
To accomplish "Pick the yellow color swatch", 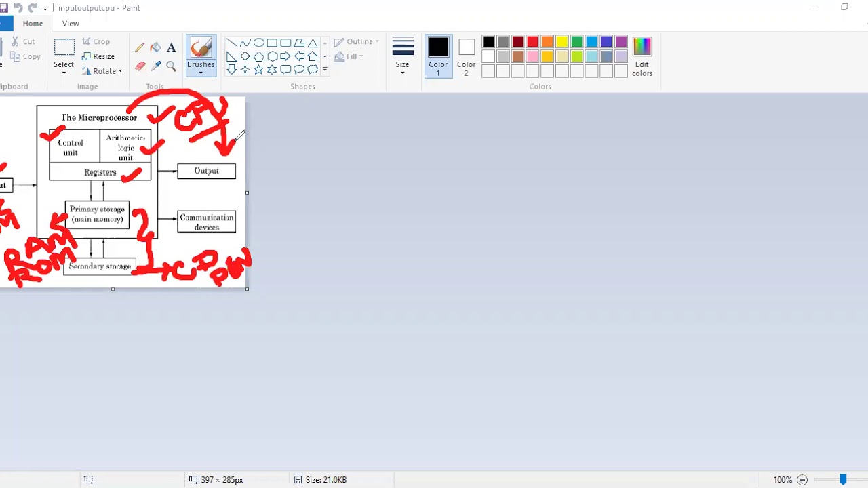I will 562,42.
